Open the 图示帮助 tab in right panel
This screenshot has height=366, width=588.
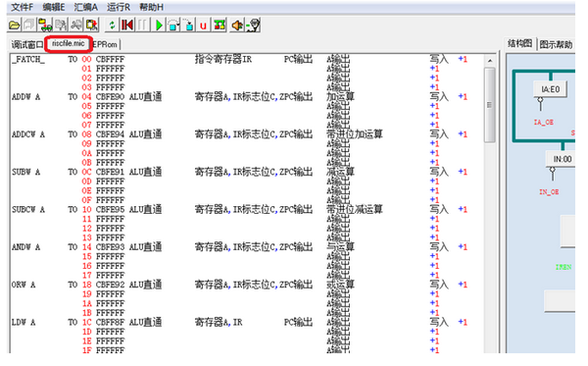tap(556, 45)
